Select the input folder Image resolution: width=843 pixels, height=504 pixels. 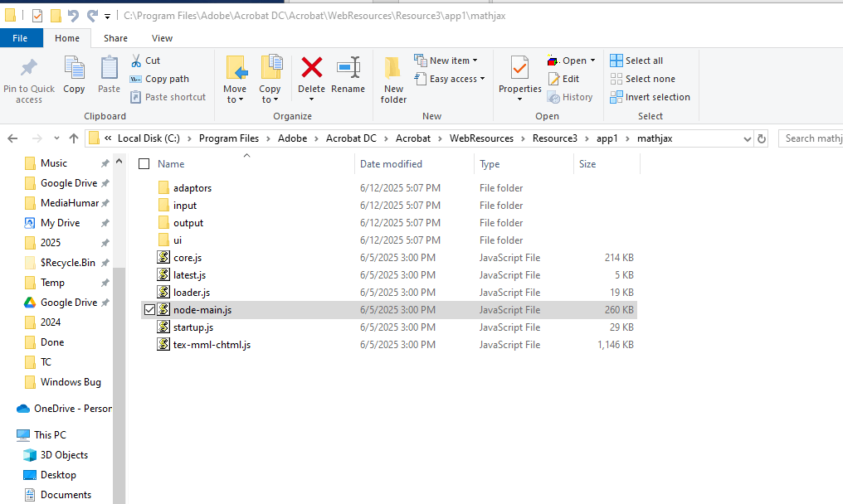pos(185,206)
